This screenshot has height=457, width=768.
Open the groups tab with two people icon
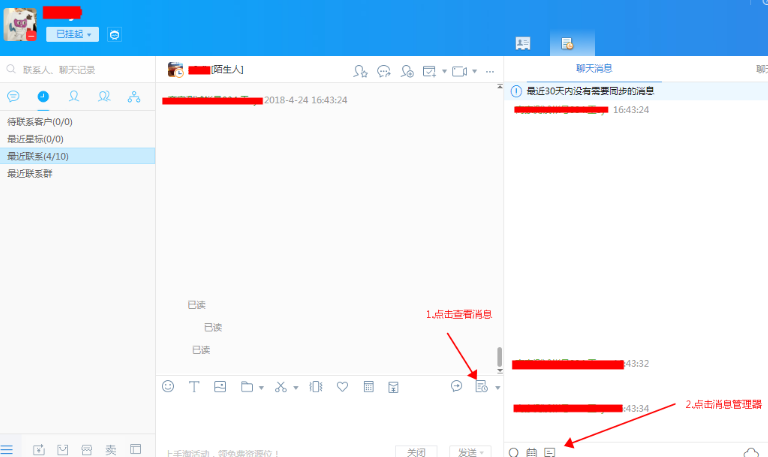coord(104,96)
